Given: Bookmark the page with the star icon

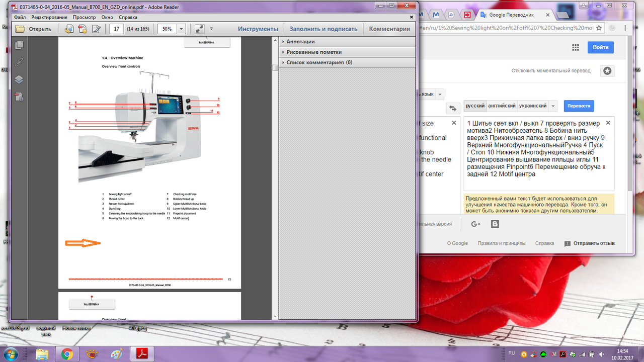Looking at the screenshot, I should point(599,28).
